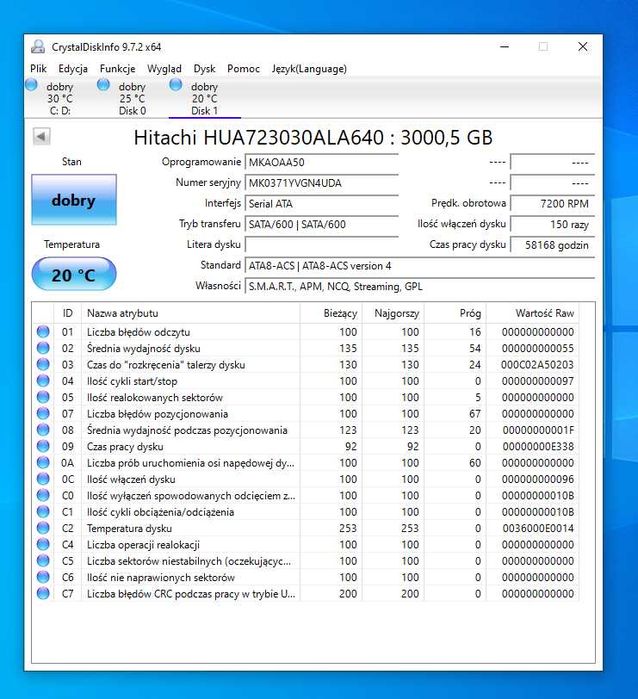Open the Wygląd menu

click(164, 69)
